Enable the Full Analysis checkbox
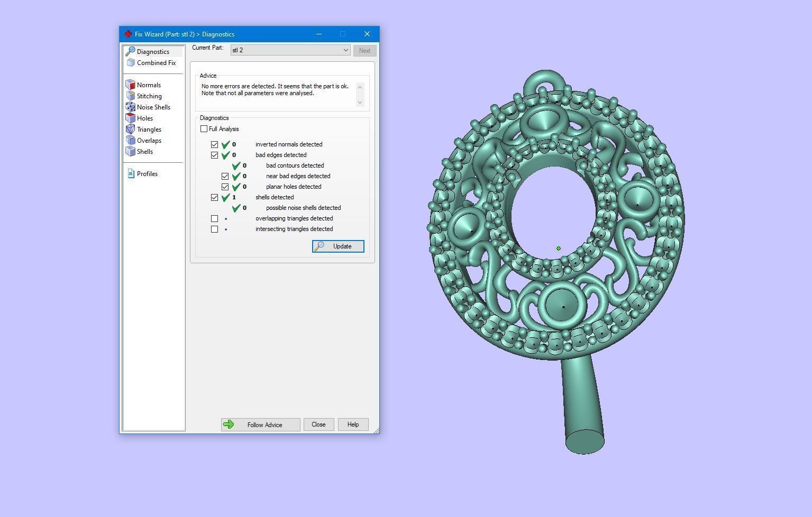The width and height of the screenshot is (812, 517). point(204,129)
